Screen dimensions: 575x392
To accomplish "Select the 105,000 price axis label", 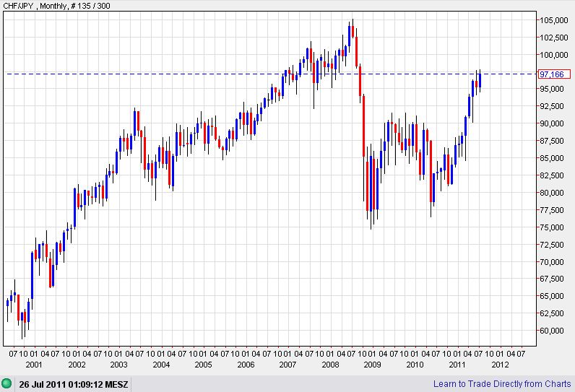I will (x=554, y=20).
